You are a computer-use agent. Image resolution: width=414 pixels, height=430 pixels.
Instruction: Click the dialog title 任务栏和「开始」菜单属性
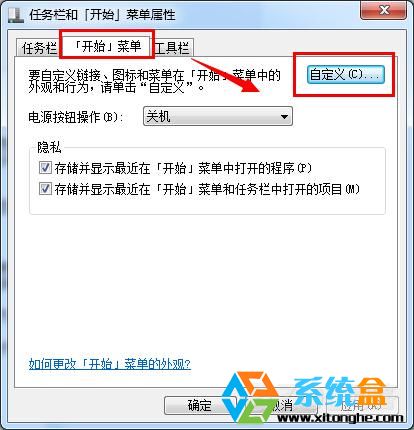[x=102, y=15]
